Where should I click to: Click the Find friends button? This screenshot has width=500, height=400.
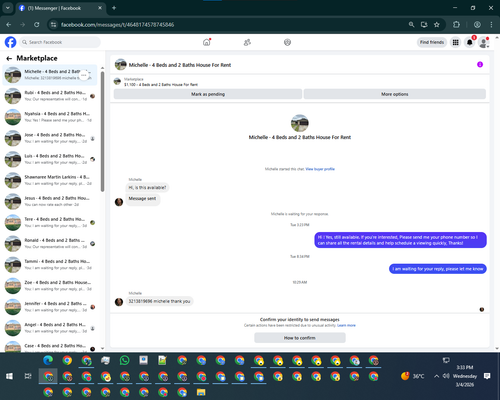click(x=432, y=42)
